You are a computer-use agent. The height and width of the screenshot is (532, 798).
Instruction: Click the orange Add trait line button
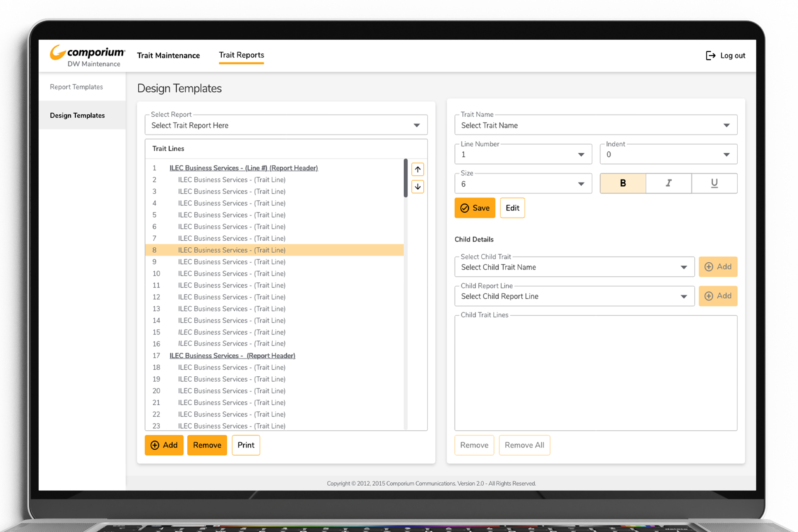(x=164, y=445)
